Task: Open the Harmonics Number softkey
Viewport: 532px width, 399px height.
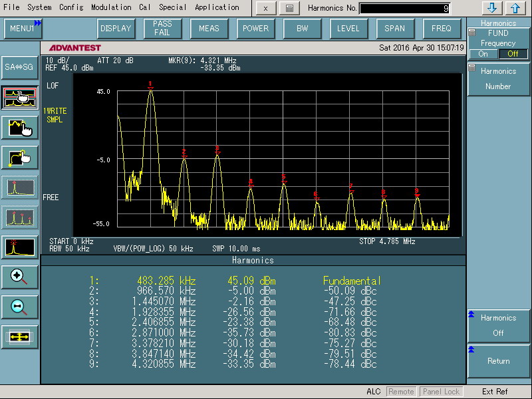Action: coord(498,78)
